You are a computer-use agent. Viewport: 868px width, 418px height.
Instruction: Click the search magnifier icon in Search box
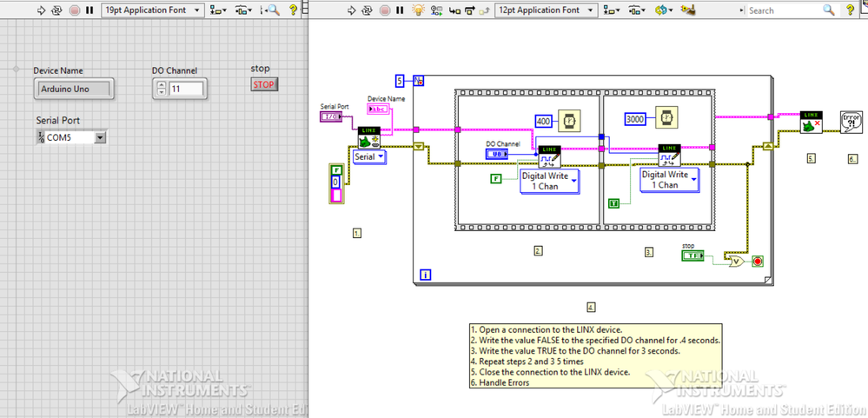click(828, 10)
